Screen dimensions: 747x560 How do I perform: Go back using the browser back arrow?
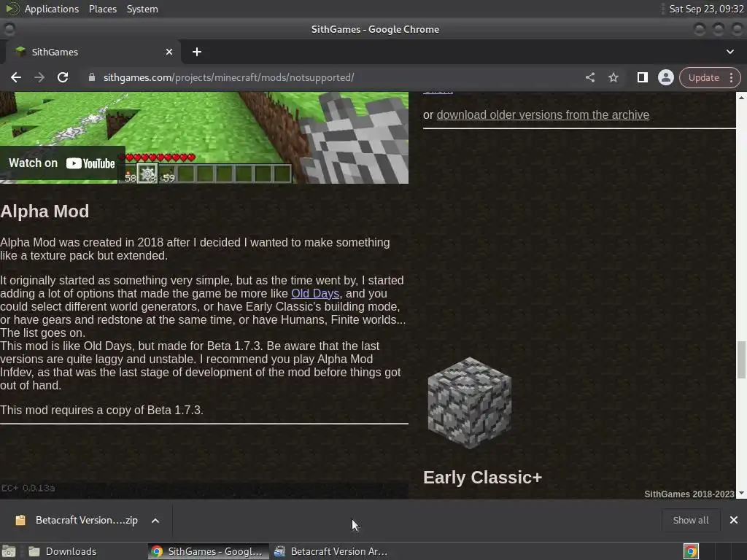16,77
